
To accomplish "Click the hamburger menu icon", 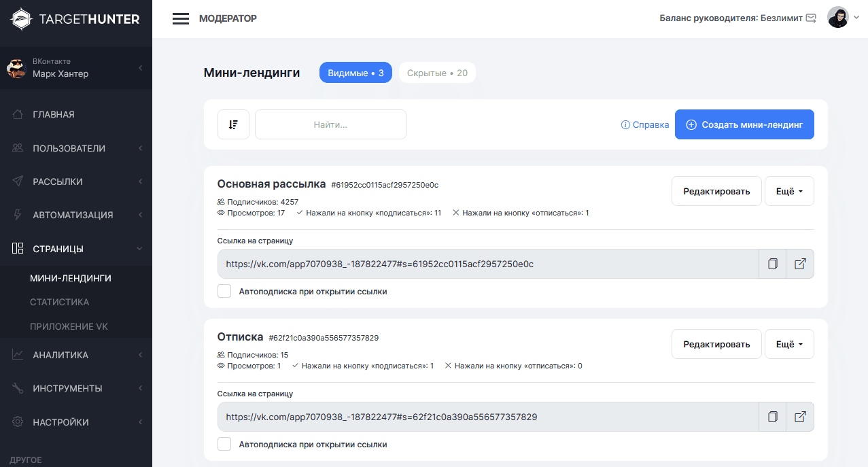I will (x=181, y=18).
